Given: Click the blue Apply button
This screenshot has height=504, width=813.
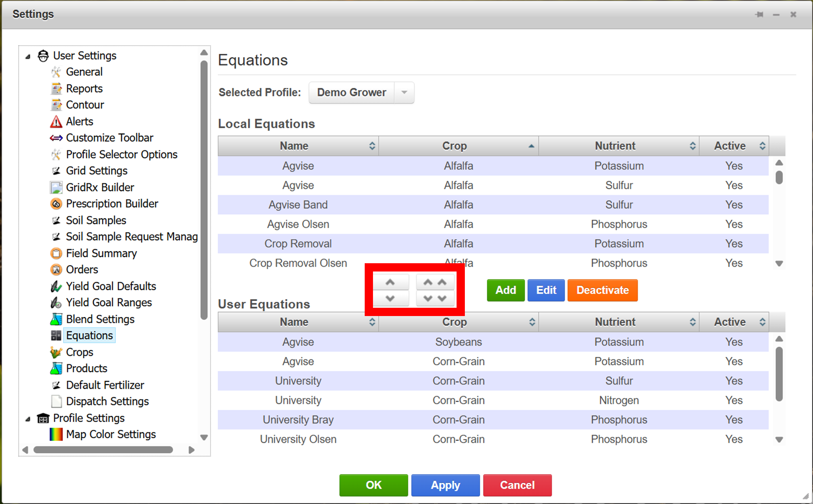Looking at the screenshot, I should 445,485.
